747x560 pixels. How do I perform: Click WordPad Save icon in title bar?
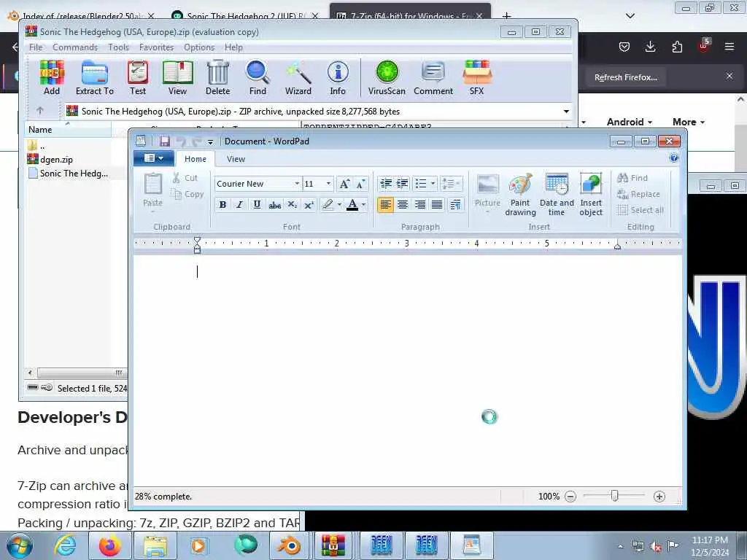click(x=165, y=141)
